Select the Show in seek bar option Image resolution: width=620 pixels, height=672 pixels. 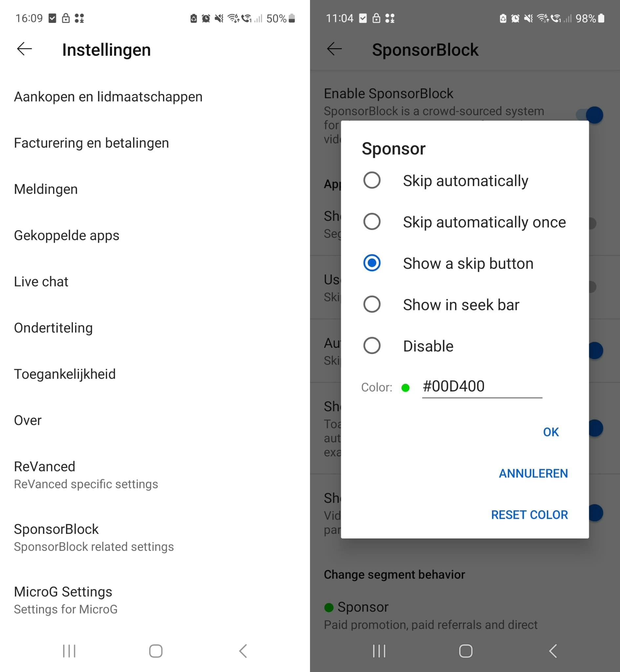[372, 304]
